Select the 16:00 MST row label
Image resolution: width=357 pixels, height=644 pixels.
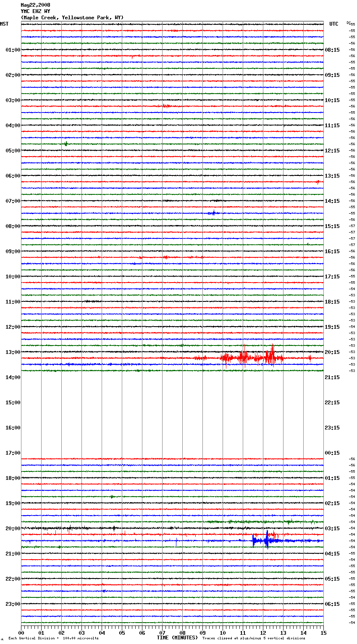tap(13, 428)
